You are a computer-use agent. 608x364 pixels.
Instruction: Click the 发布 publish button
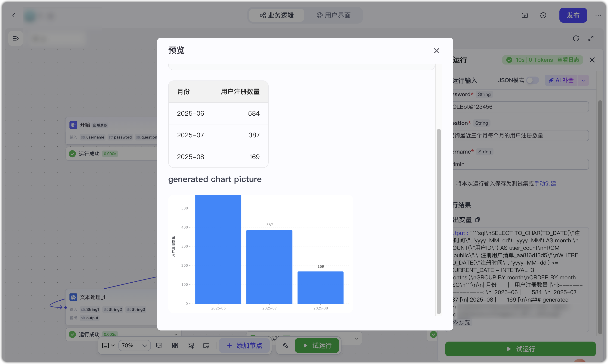click(573, 15)
